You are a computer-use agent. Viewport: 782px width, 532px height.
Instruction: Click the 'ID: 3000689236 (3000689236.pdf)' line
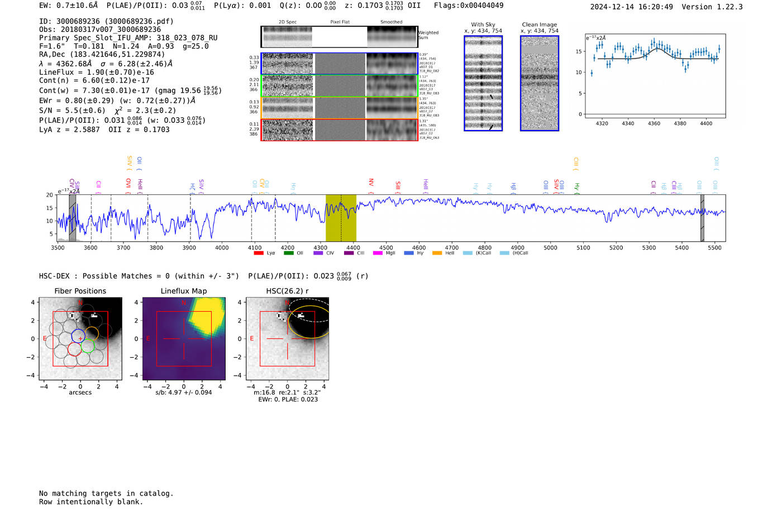pos(106,21)
